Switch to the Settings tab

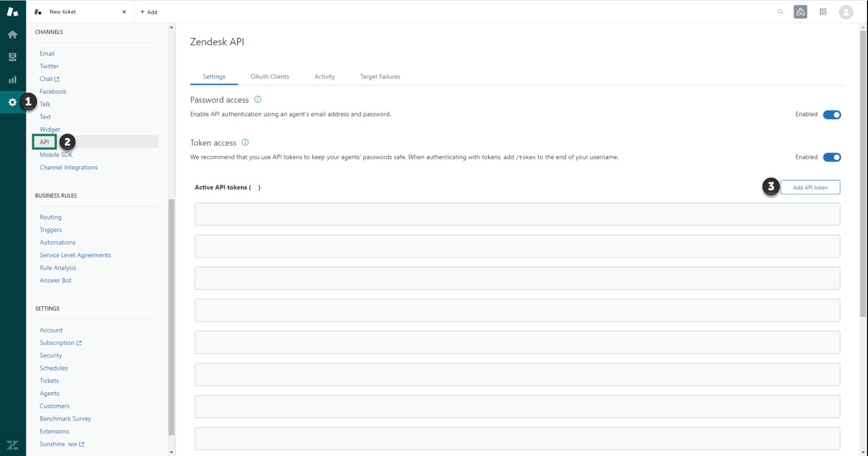click(214, 77)
